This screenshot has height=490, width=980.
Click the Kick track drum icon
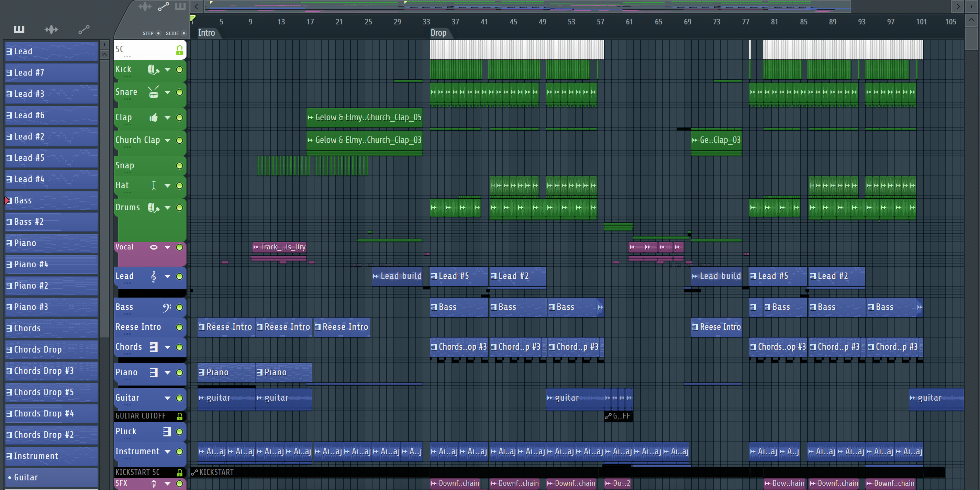(153, 70)
